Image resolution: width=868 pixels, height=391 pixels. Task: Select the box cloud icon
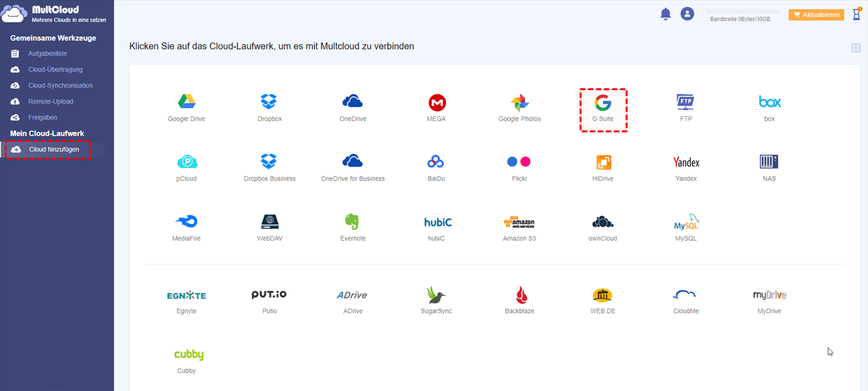click(770, 102)
